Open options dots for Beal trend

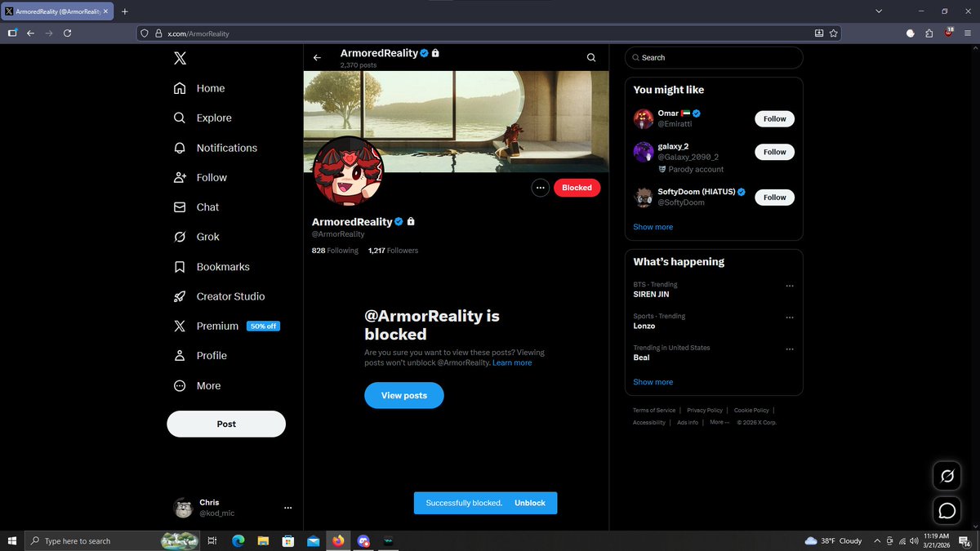coord(790,349)
